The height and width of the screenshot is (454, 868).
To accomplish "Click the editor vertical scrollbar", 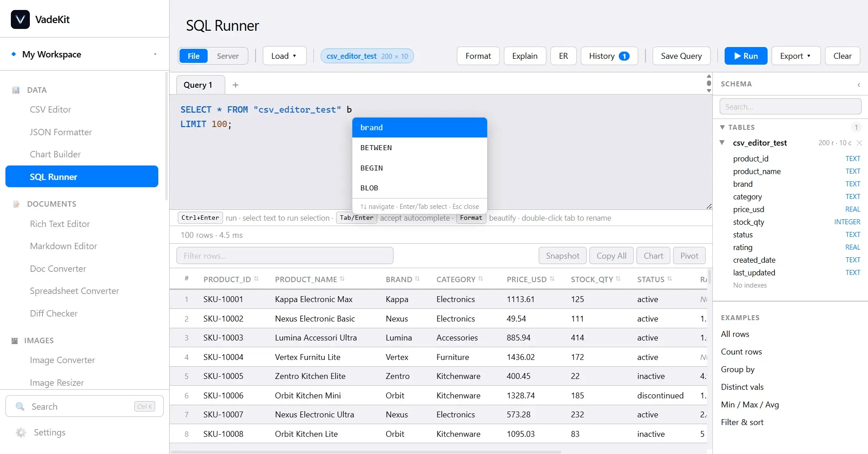I will pos(709,83).
